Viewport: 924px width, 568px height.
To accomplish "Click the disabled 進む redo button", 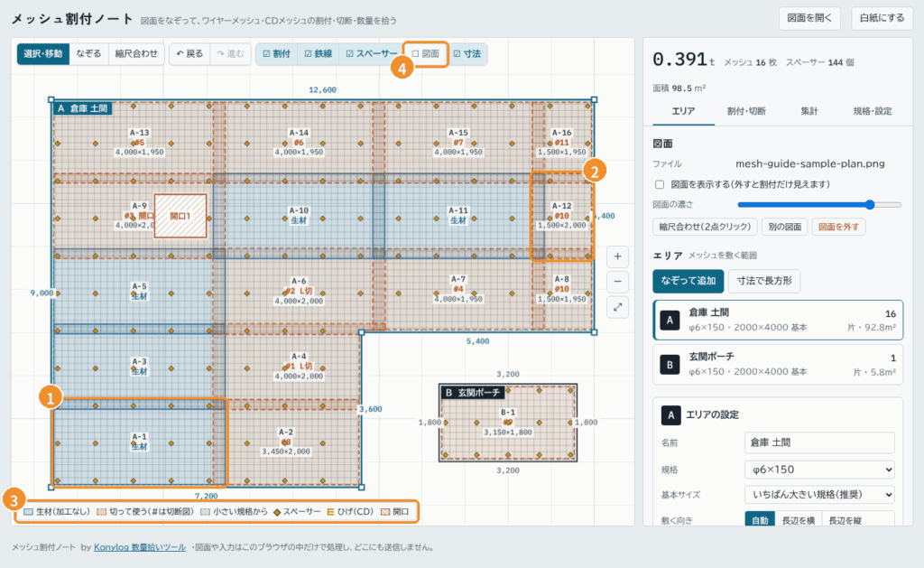I will [x=230, y=53].
